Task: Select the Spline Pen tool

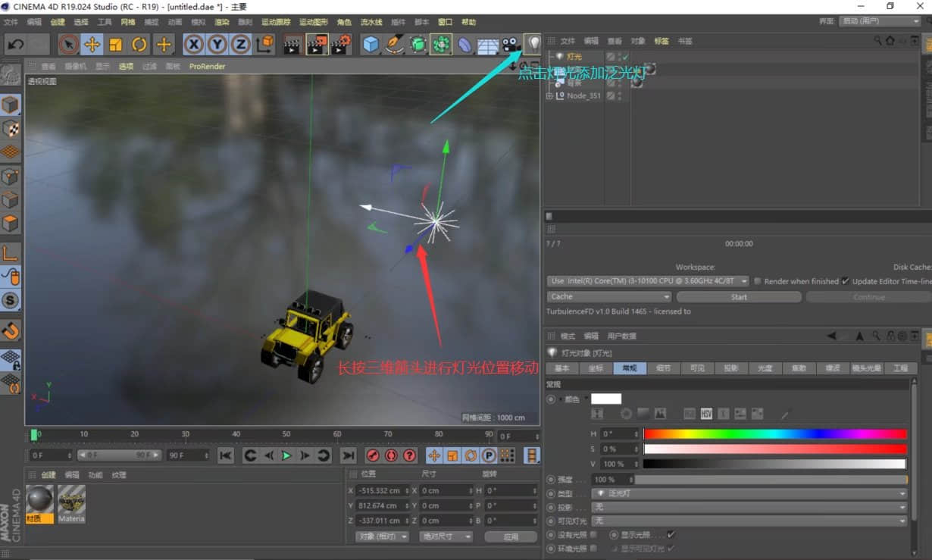Action: point(394,45)
